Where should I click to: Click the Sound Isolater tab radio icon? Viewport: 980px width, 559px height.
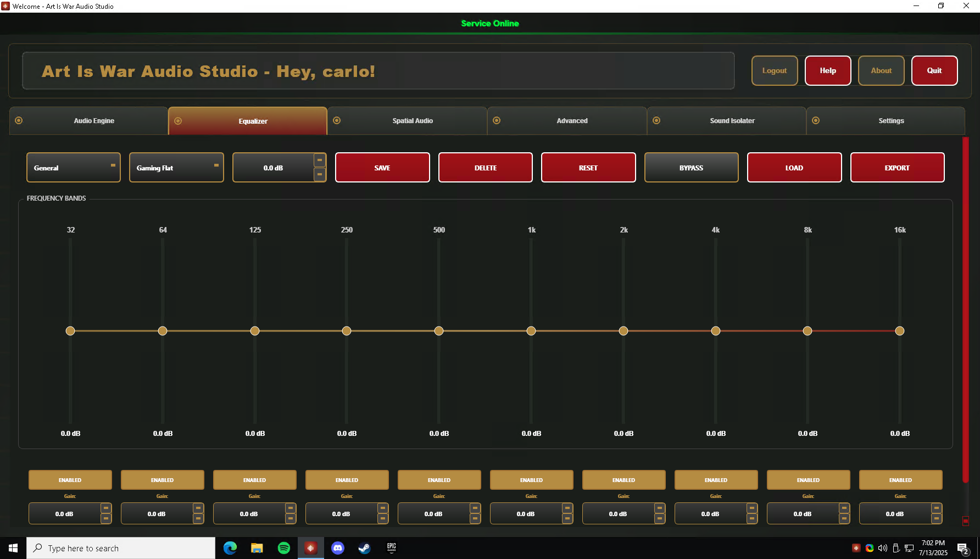click(656, 120)
